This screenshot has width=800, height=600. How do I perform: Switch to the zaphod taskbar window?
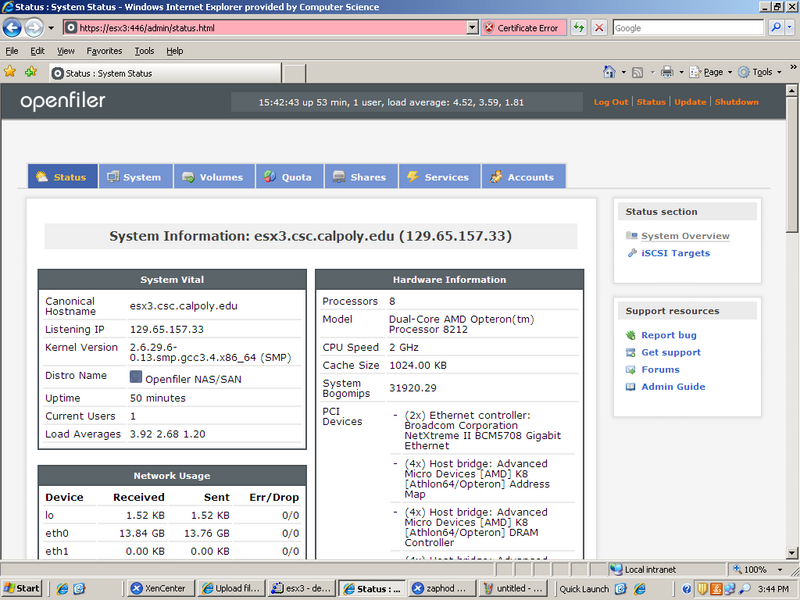[441, 588]
